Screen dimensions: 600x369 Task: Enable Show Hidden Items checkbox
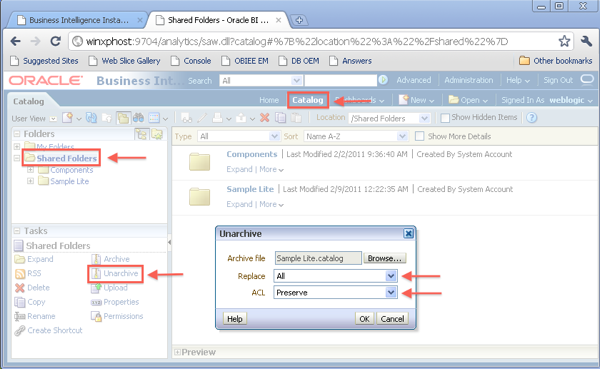pos(445,118)
